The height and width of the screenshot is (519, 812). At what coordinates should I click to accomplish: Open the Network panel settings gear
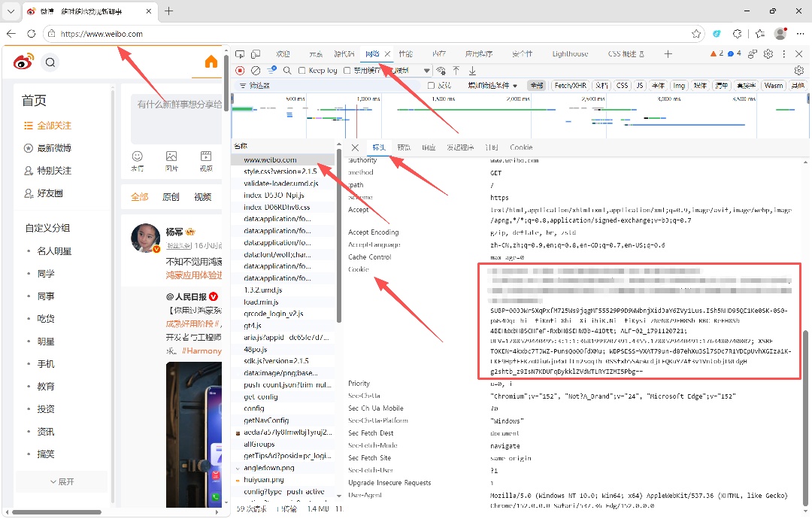point(799,71)
